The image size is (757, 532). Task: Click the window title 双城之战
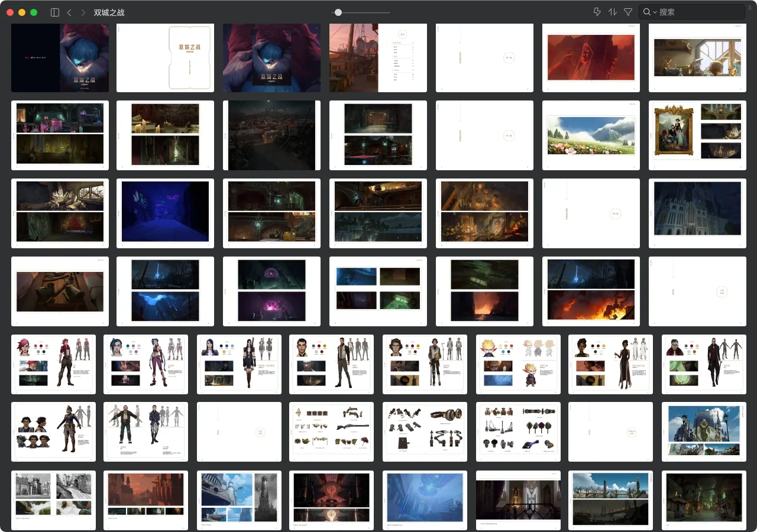coord(109,12)
